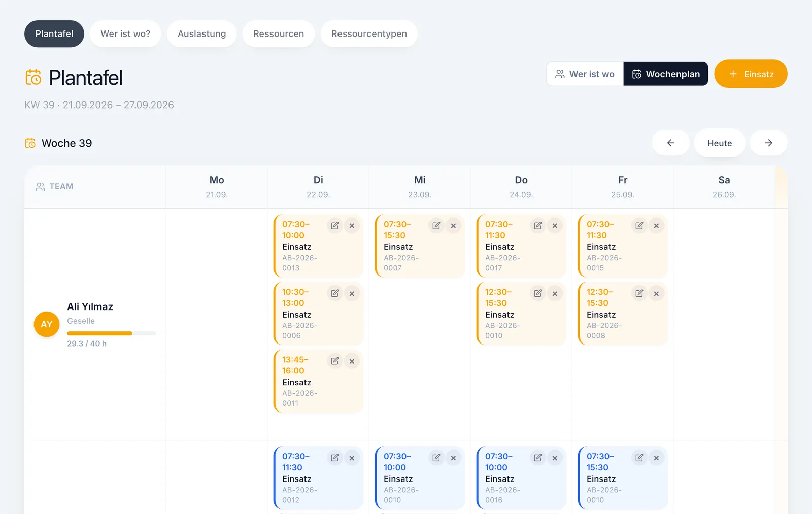Select the Mo 21.09. day column header

(x=217, y=187)
